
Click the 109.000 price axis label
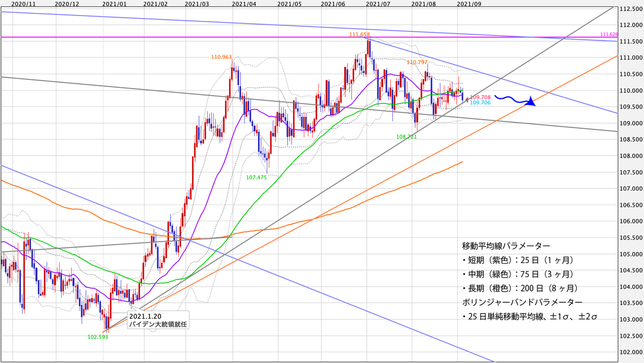630,124
